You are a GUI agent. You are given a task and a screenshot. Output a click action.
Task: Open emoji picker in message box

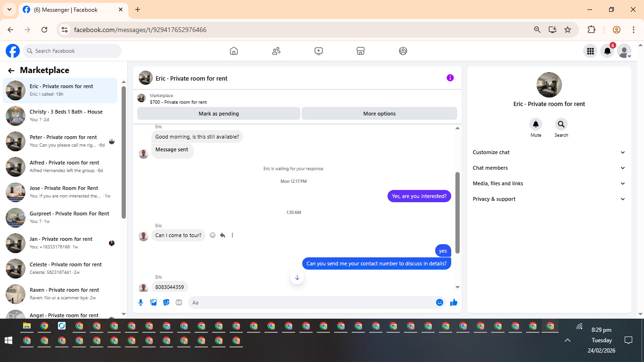440,303
